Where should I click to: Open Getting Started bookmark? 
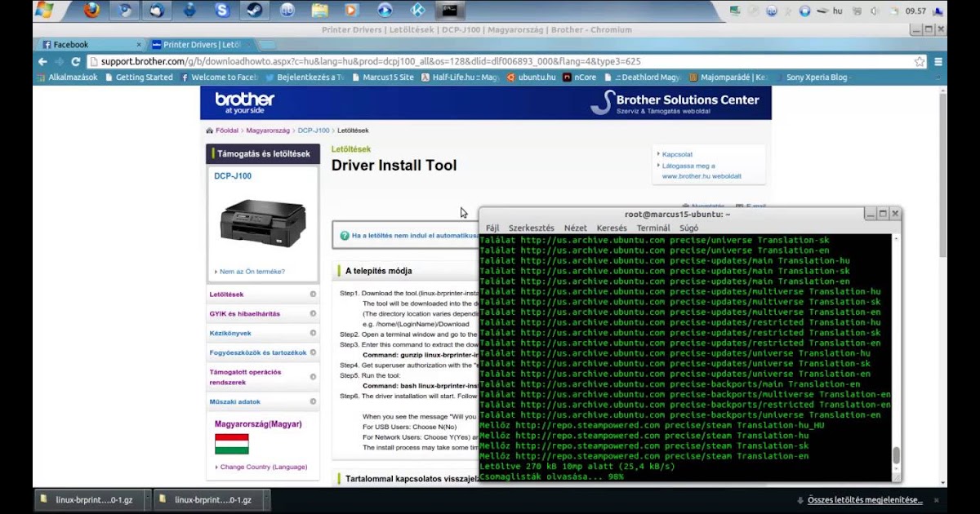pos(138,78)
